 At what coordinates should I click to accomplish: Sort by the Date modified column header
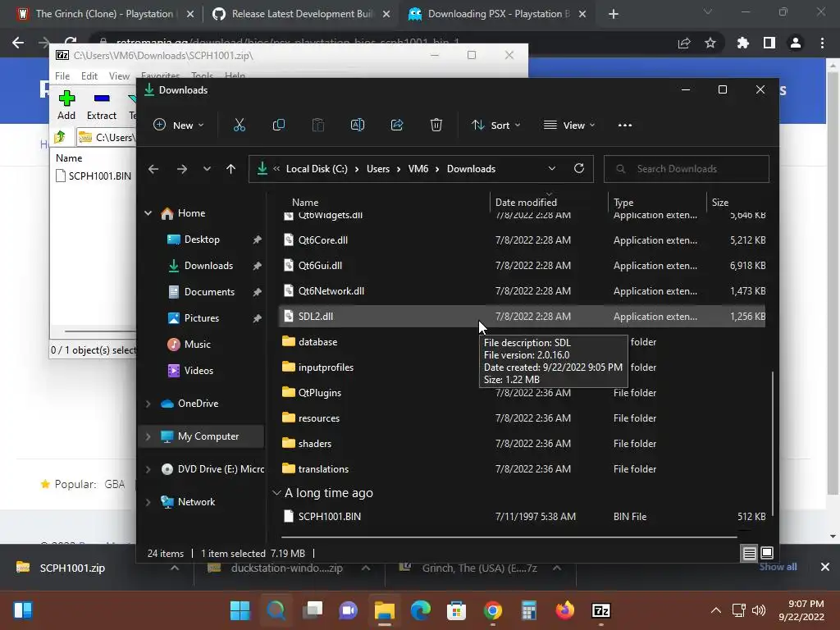click(526, 203)
